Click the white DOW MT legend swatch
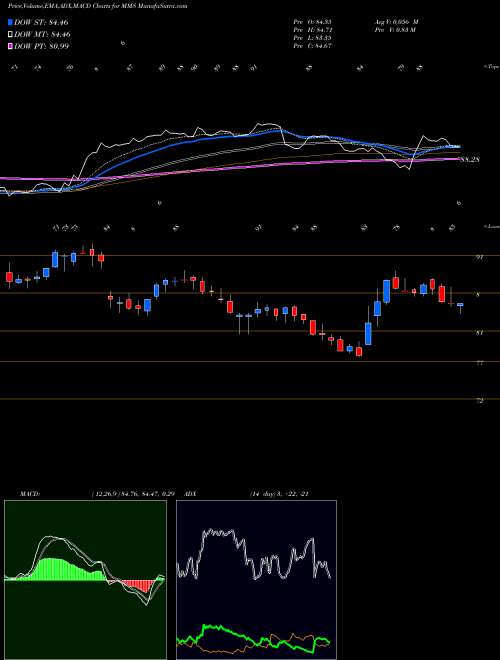The image size is (500, 660). click(x=10, y=35)
